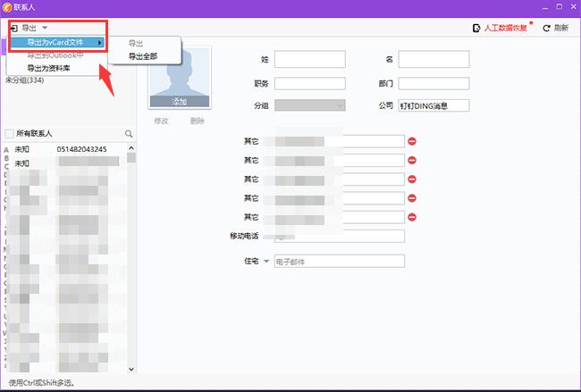Click the contact list scrollbar thumb
Viewport: 581px width, 392px height.
tap(131, 158)
